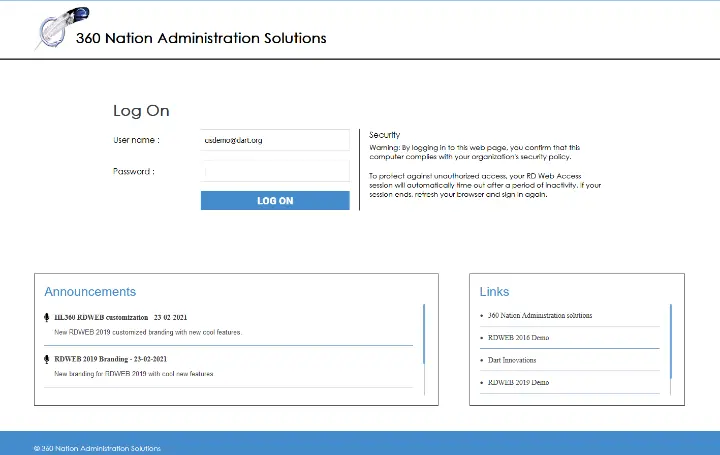This screenshot has width=720, height=455.
Task: Click the 360 Nation Administration Solutions header title
Action: (x=201, y=38)
